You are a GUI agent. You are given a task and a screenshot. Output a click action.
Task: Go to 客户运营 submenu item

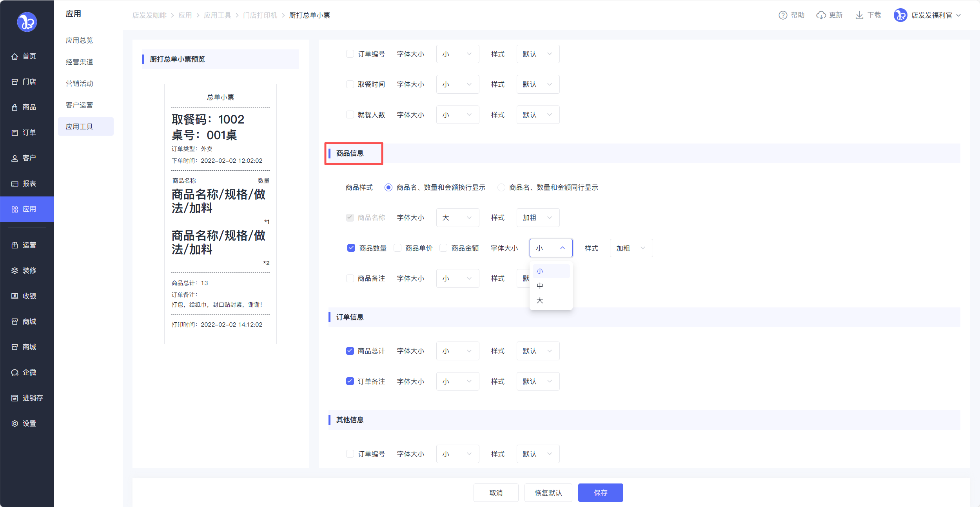coord(79,105)
